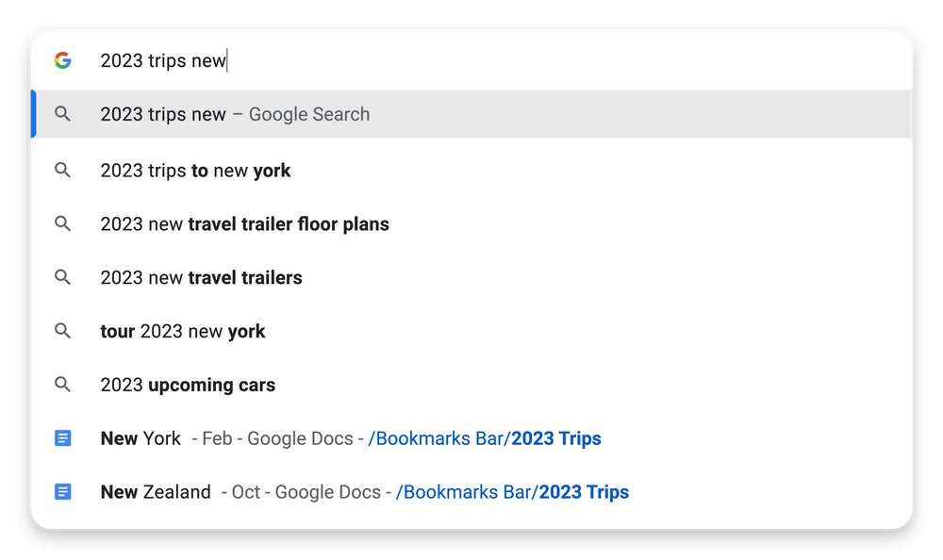Click magnifier icon next to '2023 new travel trailers'
This screenshot has width=943, height=560.
(x=62, y=278)
